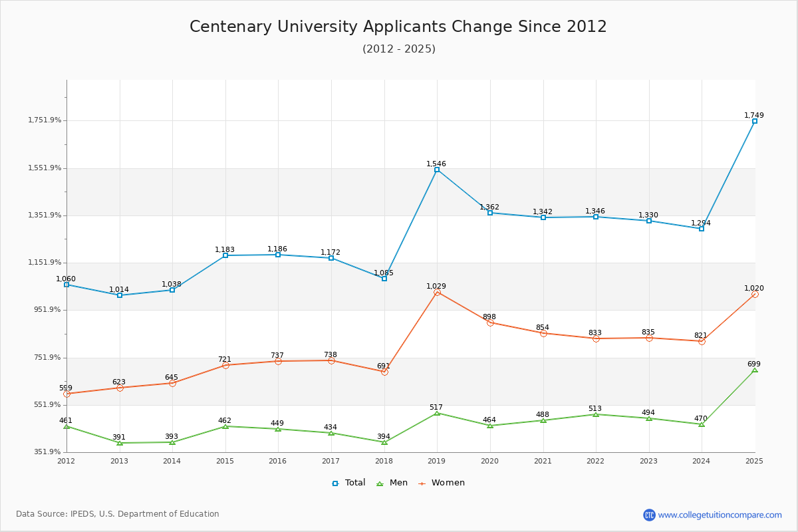Select Men data point 513 for 2022
This screenshot has width=798, height=532.
pyautogui.click(x=596, y=414)
